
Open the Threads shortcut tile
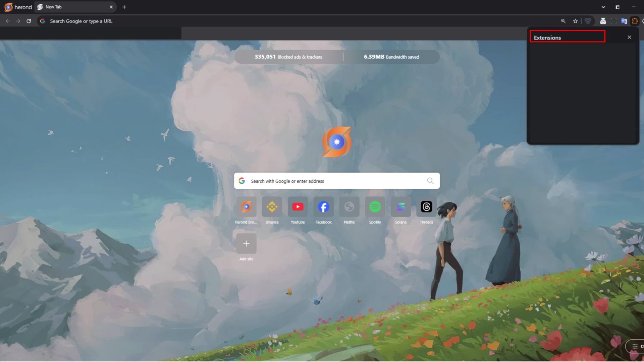click(x=426, y=207)
